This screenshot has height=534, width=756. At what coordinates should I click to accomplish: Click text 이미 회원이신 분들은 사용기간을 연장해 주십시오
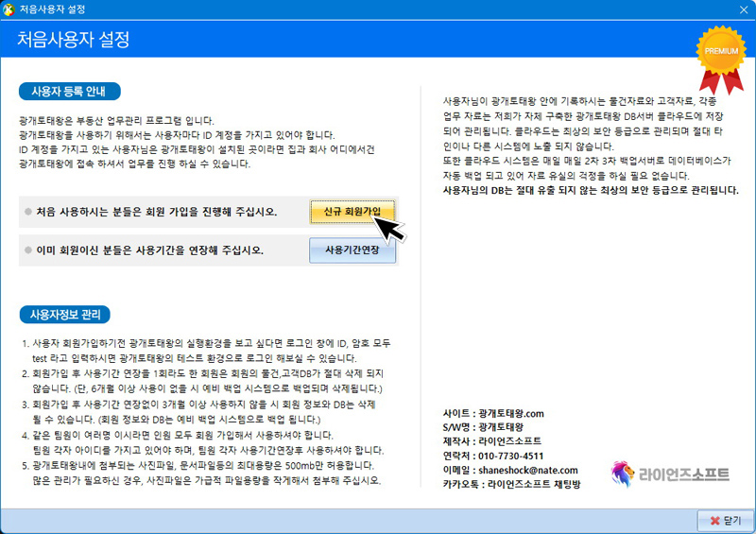tap(150, 250)
